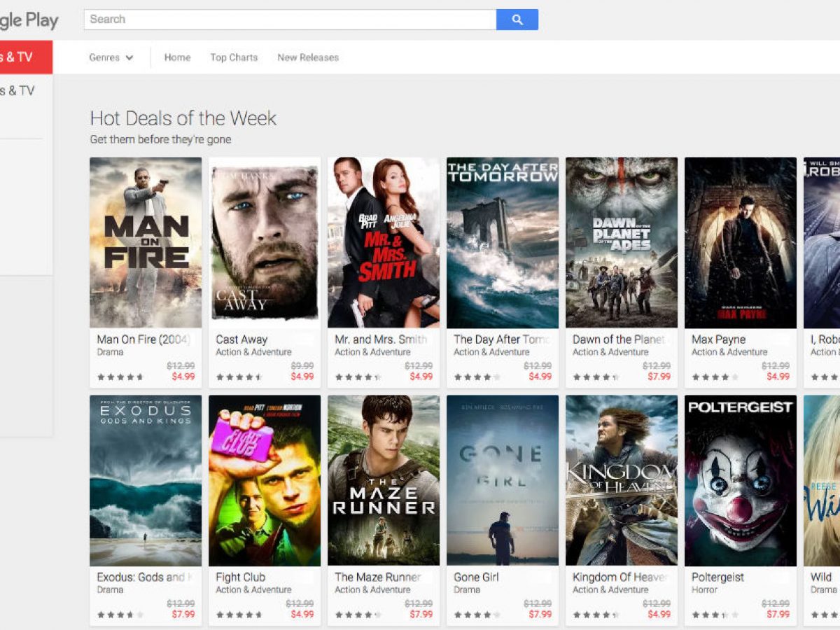Select the red Movies & TV sidebar tab
This screenshot has height=630, width=840.
pyautogui.click(x=21, y=57)
